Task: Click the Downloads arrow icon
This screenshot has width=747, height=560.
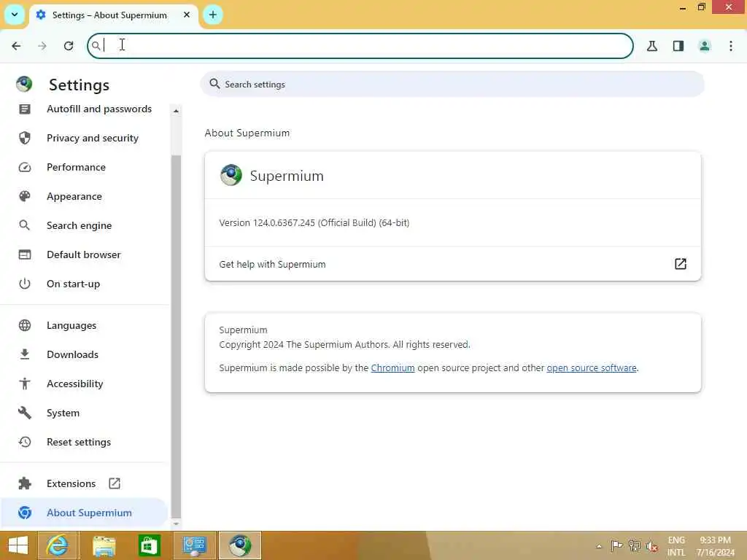Action: click(x=25, y=354)
